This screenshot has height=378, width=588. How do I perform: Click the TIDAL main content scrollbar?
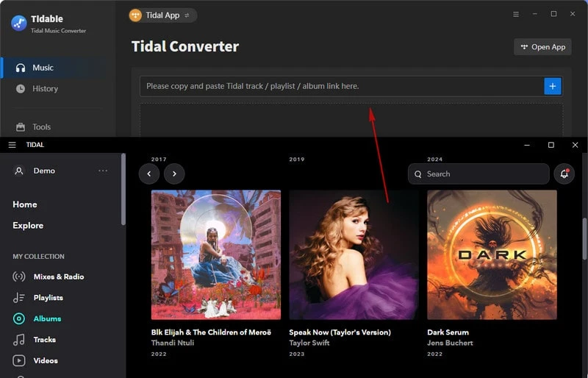[584, 239]
